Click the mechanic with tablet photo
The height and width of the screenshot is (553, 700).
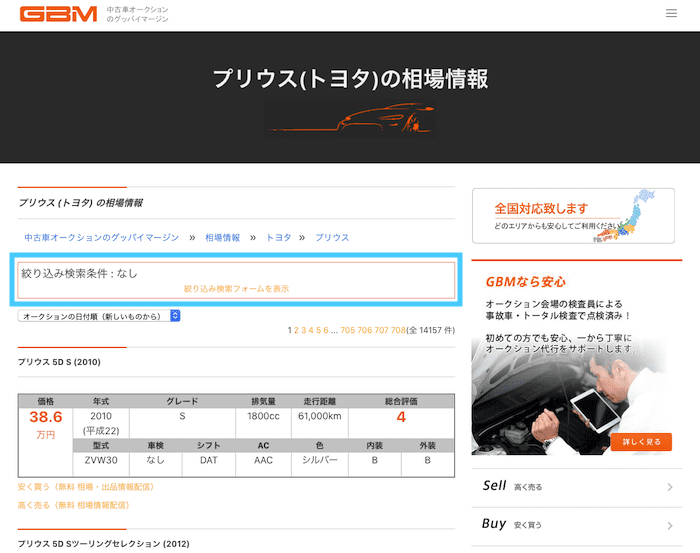tap(570, 397)
